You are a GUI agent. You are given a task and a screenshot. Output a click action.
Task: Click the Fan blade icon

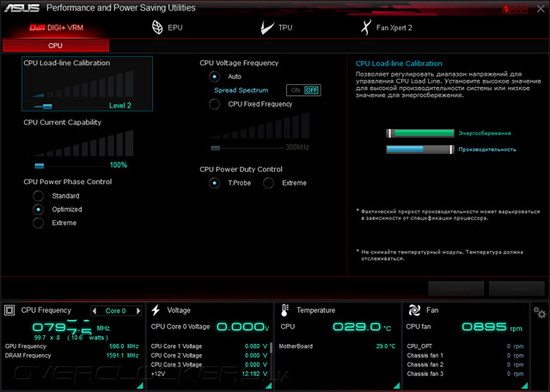[414, 310]
